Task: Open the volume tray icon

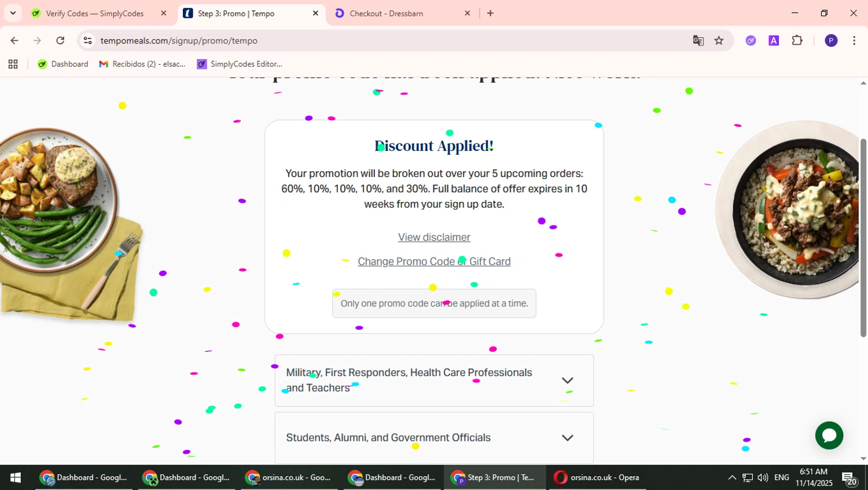Action: click(x=763, y=478)
